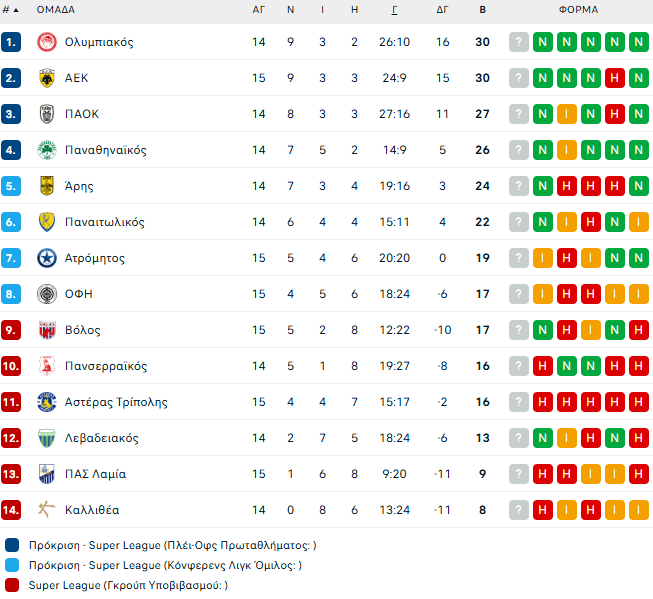The image size is (653, 599).
Task: Click the Καλλιθέα club crest icon
Action: 46,510
